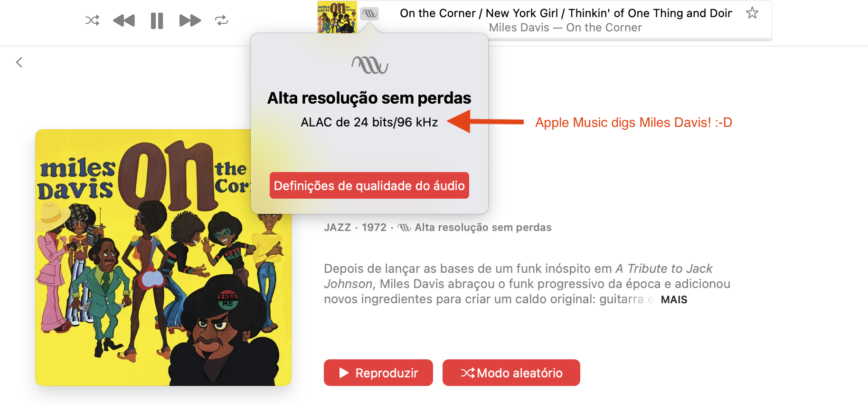Click the lossless badge in now-playing bar
Image resolution: width=868 pixels, height=404 pixels.
pos(369,14)
